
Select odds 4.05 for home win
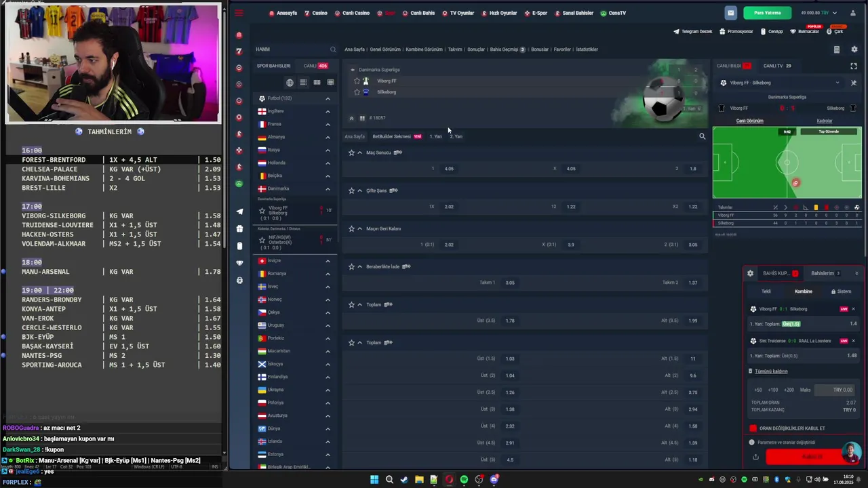point(448,169)
